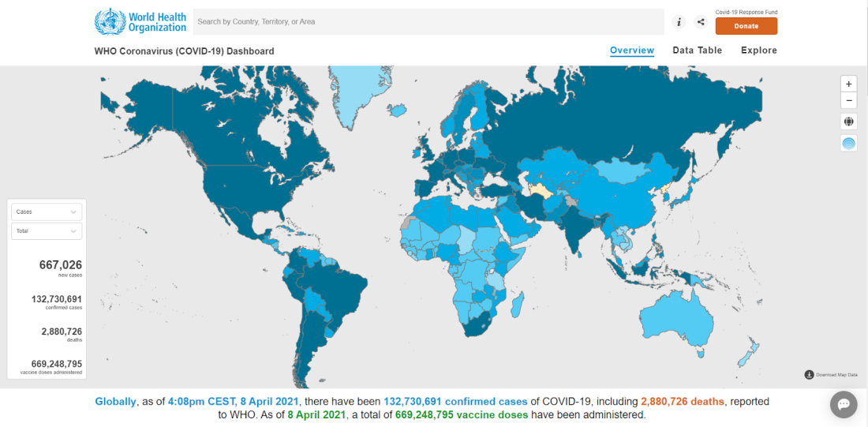
Task: Click the orange Donate button
Action: pos(746,26)
